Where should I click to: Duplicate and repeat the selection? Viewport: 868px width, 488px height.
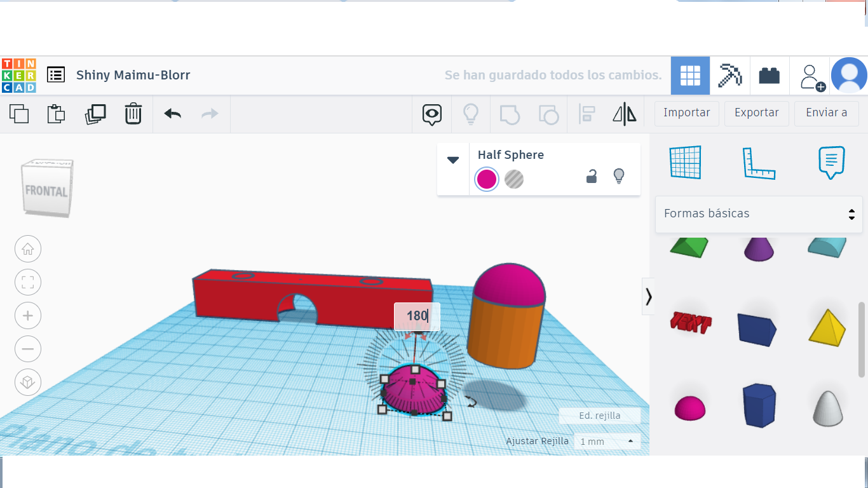(95, 114)
